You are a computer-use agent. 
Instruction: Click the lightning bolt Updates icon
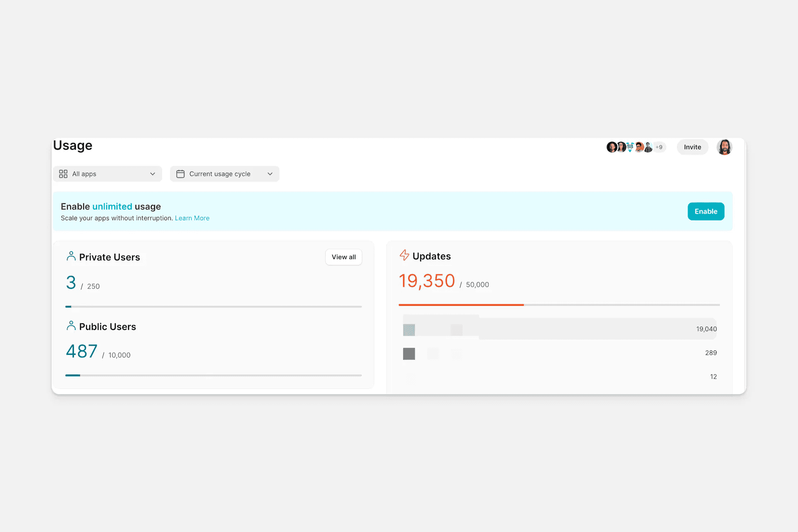tap(404, 255)
